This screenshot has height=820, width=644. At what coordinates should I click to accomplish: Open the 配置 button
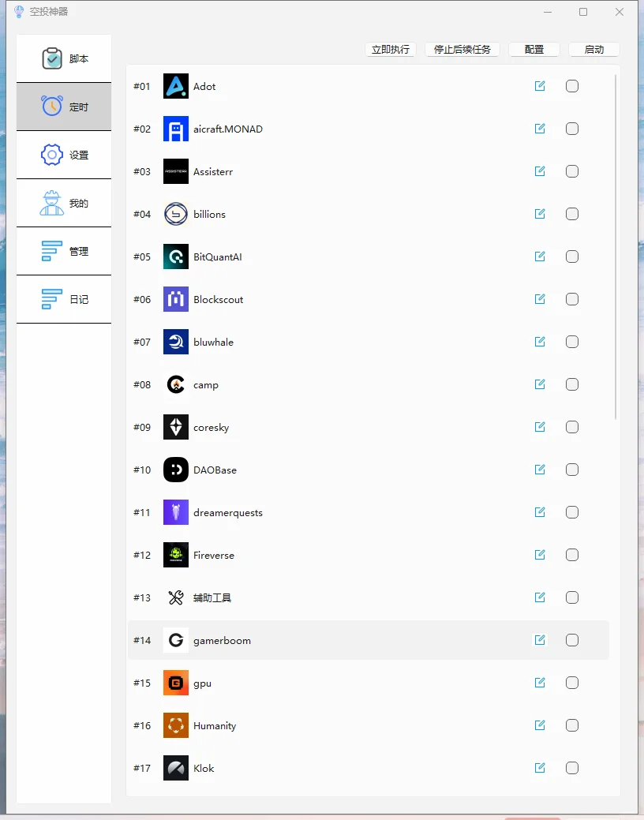coord(534,49)
